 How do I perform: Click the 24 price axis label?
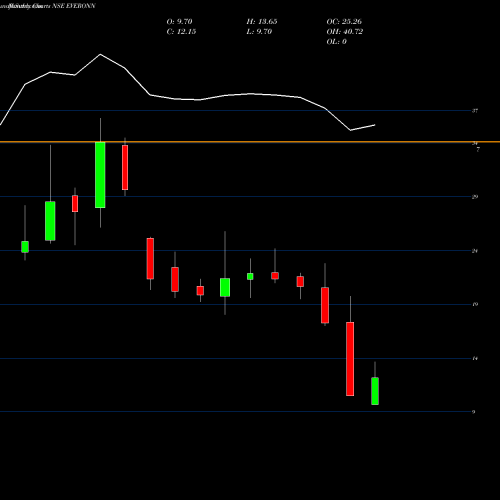point(475,251)
